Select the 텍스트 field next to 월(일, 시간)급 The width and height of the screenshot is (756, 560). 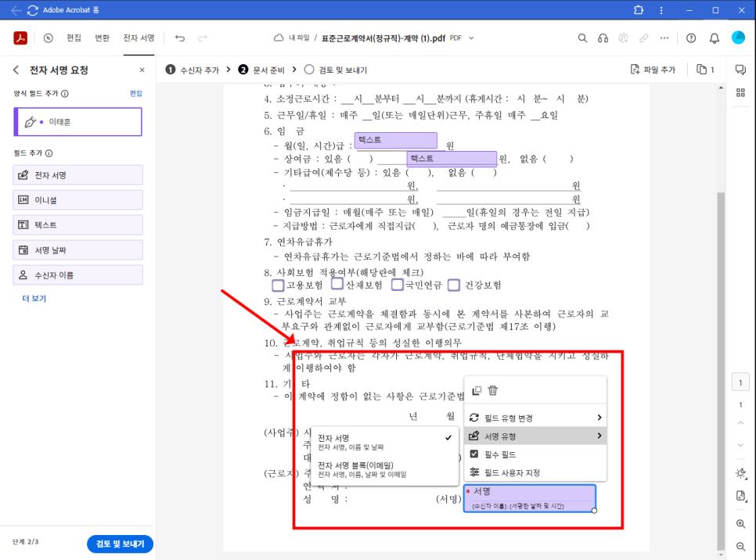396,140
